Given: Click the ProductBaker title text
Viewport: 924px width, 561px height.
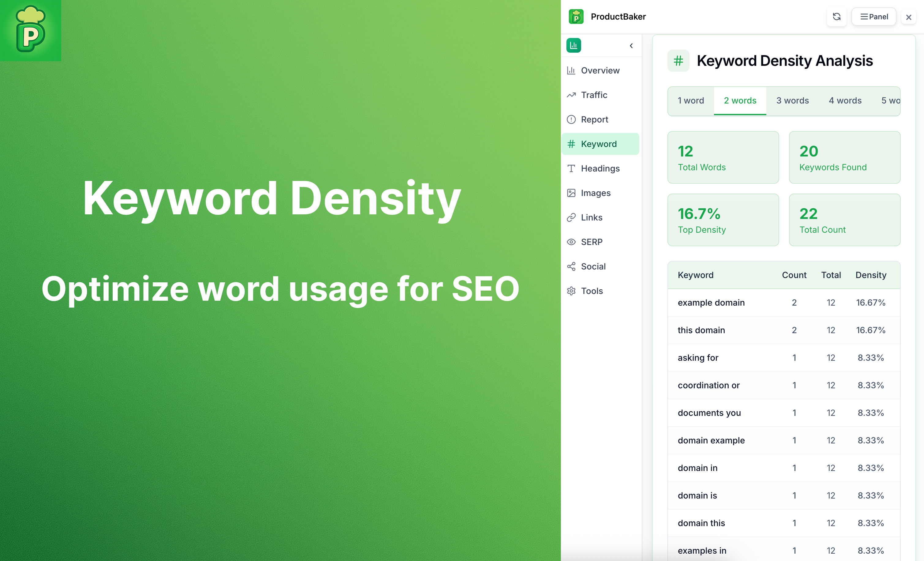Looking at the screenshot, I should pos(618,17).
